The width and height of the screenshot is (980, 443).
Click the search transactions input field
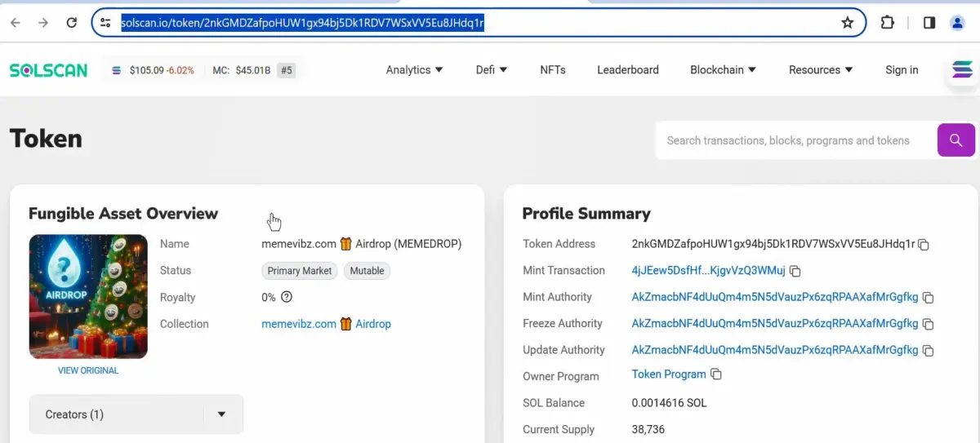(796, 140)
